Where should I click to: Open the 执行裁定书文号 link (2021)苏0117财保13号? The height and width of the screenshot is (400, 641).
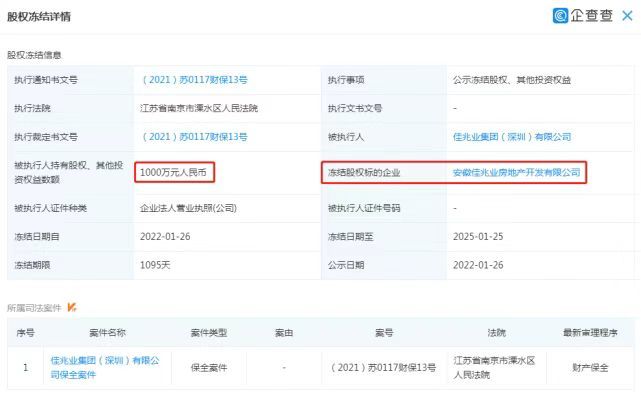(x=194, y=137)
